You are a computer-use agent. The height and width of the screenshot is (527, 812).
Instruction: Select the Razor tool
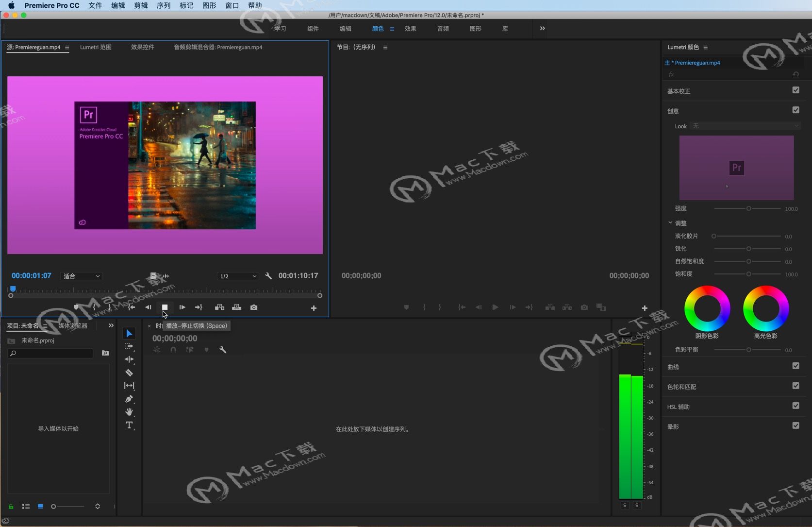[x=129, y=373]
